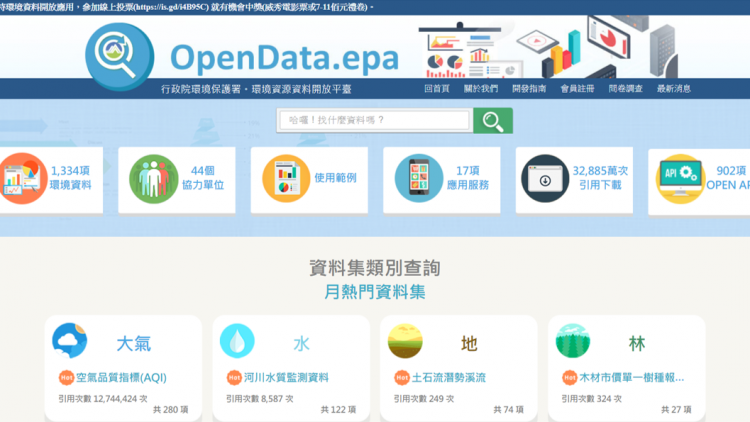This screenshot has height=422, width=750.
Task: Select the forest (林) trees icon
Action: [573, 341]
